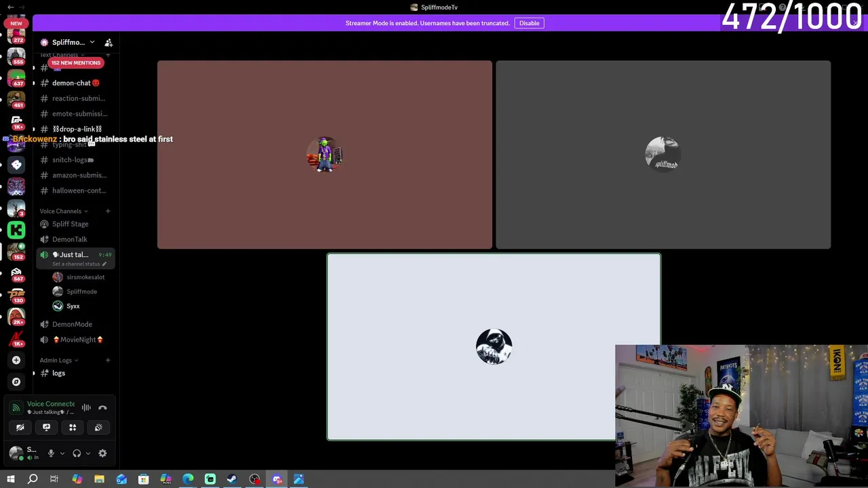The image size is (868, 488).
Task: Mute the microphone
Action: click(x=51, y=453)
